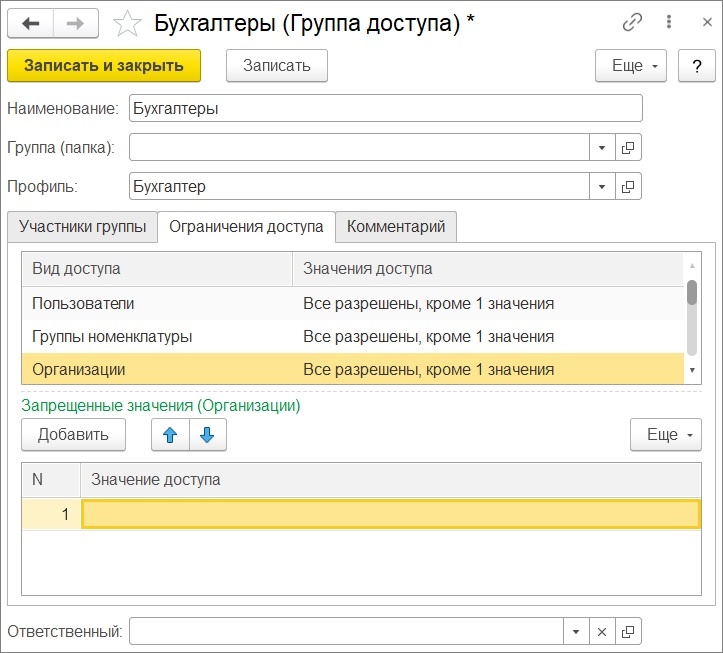Image resolution: width=723 pixels, height=653 pixels.
Task: Select the Группы номенклатуры access row
Action: 353,337
